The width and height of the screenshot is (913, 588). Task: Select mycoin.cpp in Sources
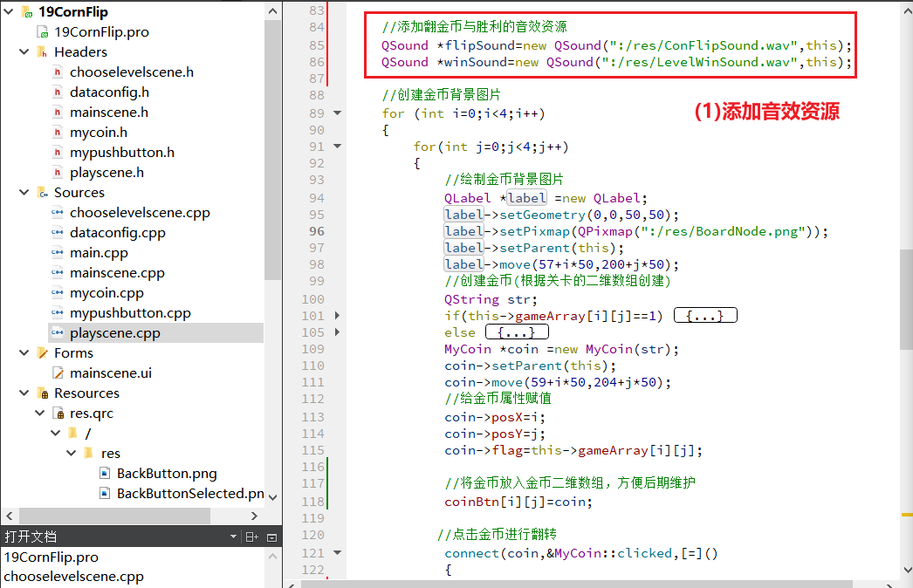tap(106, 293)
